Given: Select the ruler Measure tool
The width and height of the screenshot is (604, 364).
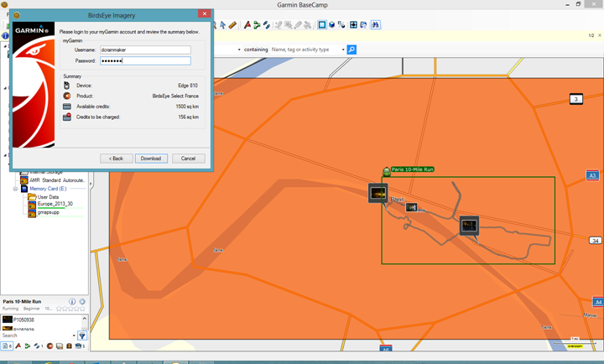Looking at the screenshot, I should point(232,25).
